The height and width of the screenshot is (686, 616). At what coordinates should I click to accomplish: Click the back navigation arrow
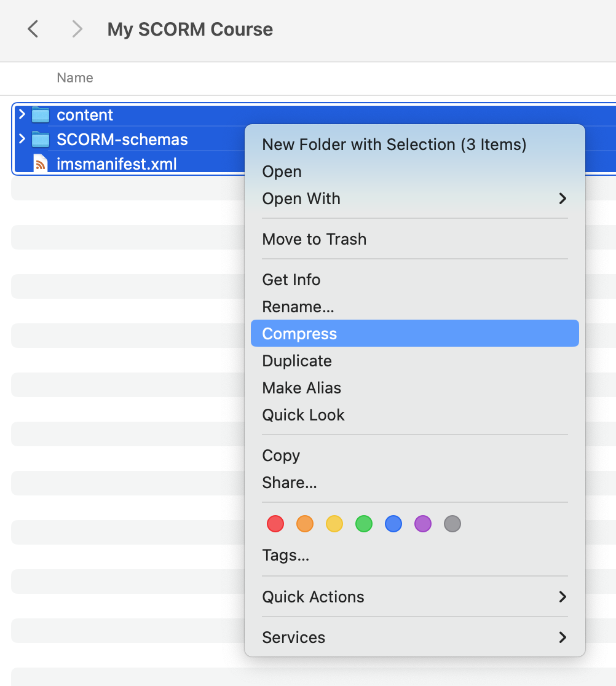click(x=33, y=29)
